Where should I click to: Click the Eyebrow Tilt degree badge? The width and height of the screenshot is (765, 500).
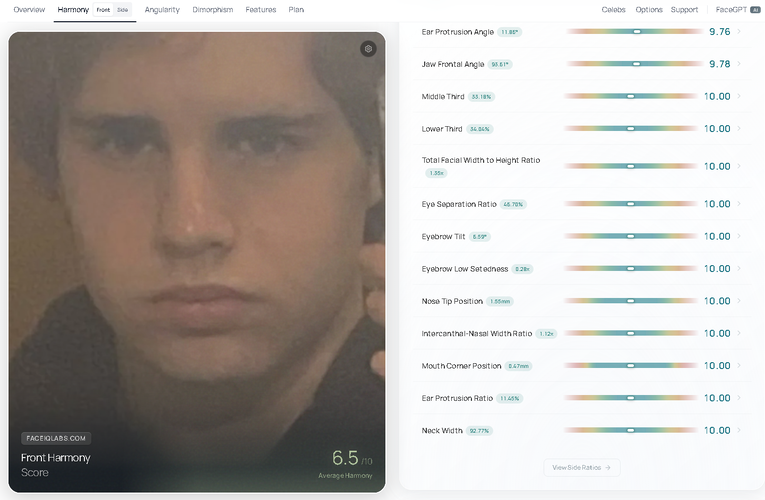[x=480, y=237]
